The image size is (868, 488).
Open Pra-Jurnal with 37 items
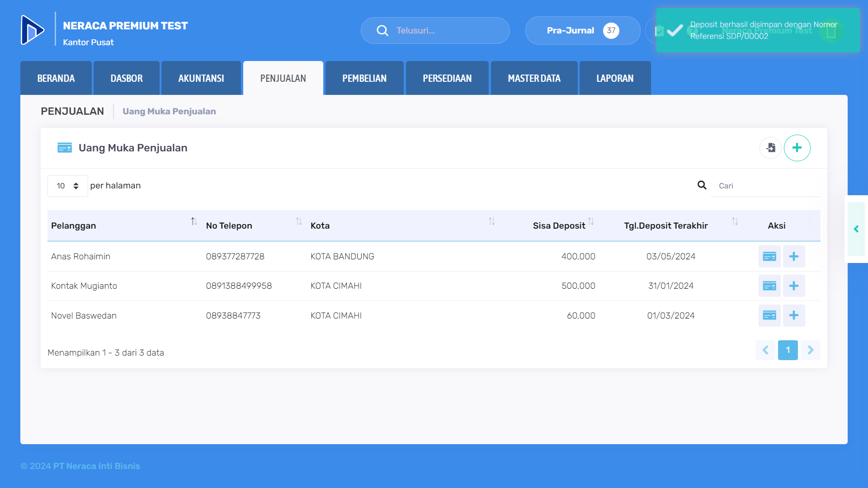(583, 30)
